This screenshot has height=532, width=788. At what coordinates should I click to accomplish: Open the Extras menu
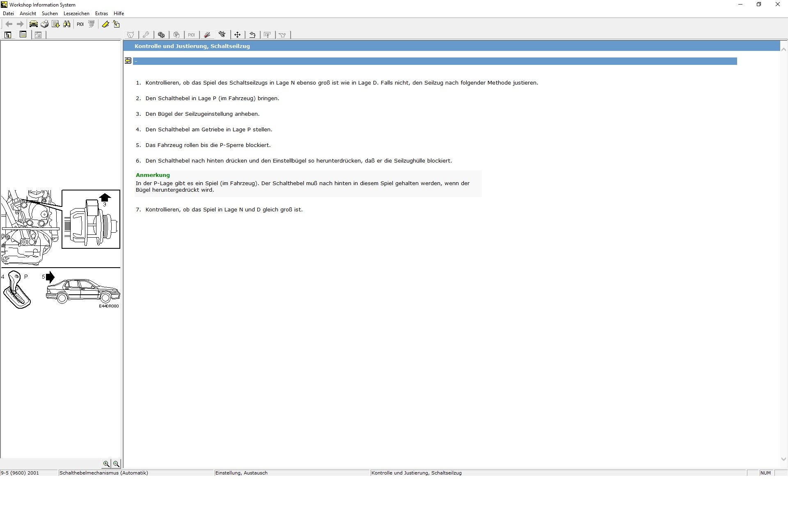click(x=101, y=14)
